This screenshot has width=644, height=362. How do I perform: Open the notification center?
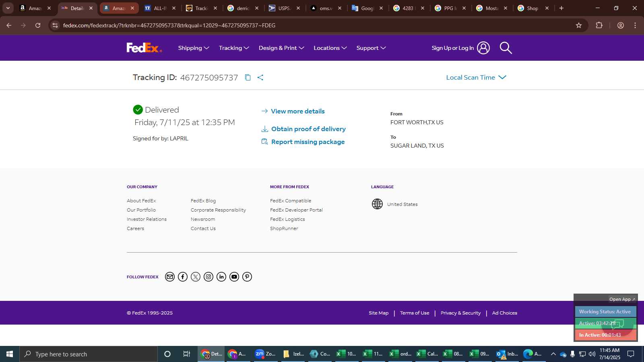pyautogui.click(x=631, y=354)
